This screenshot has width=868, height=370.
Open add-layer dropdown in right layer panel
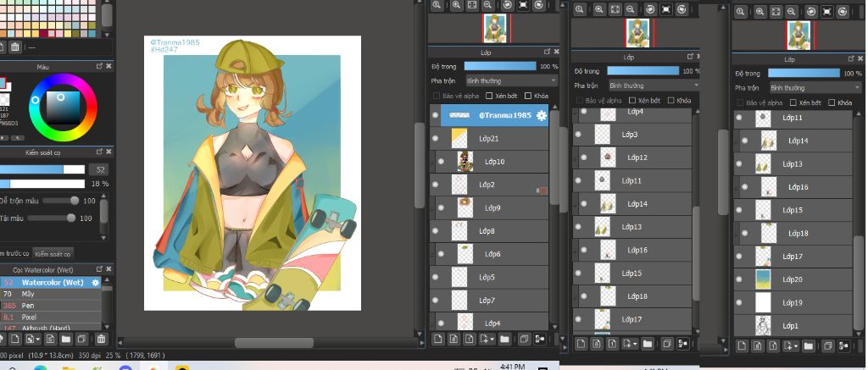[791, 346]
